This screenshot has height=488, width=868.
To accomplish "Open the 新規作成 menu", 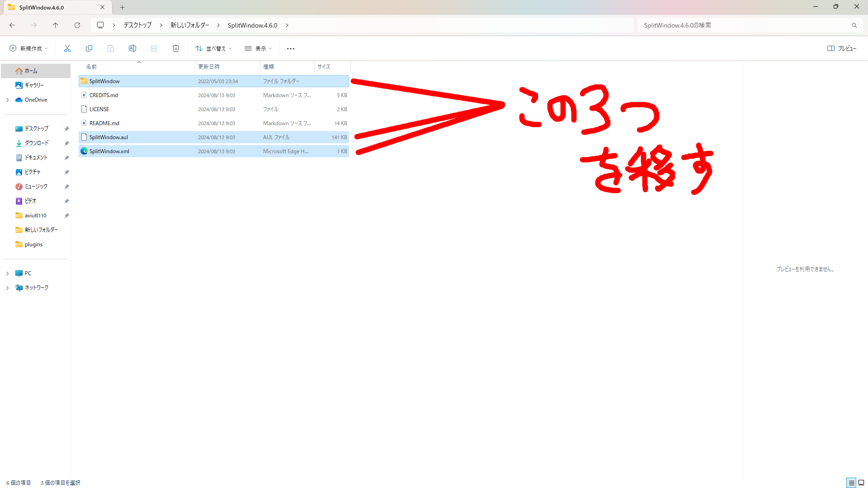I will point(28,48).
